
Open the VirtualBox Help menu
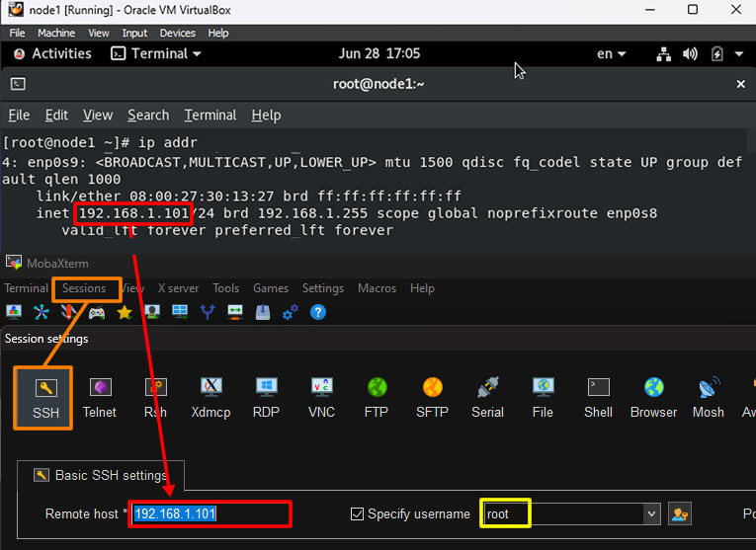218,33
